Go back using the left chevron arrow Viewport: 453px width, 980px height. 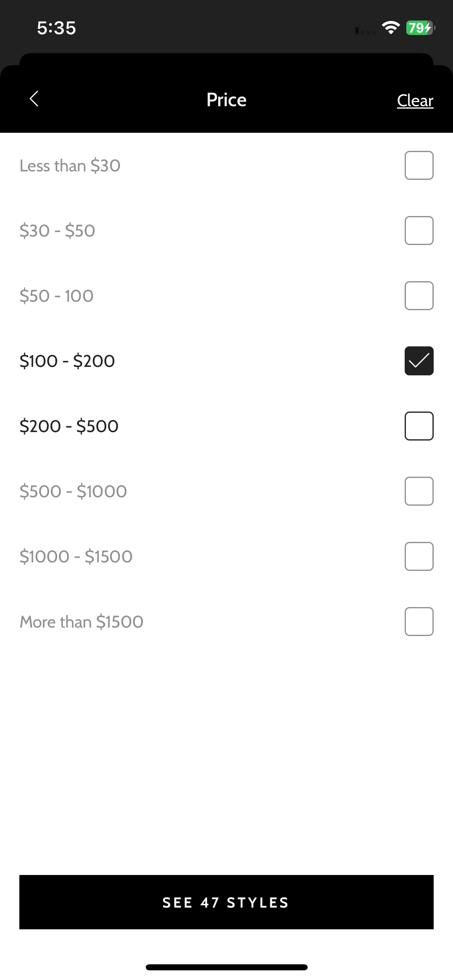pos(34,99)
